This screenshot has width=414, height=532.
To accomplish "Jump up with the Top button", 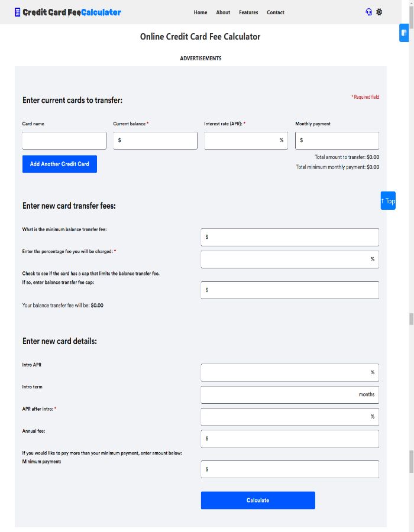I will click(x=388, y=201).
